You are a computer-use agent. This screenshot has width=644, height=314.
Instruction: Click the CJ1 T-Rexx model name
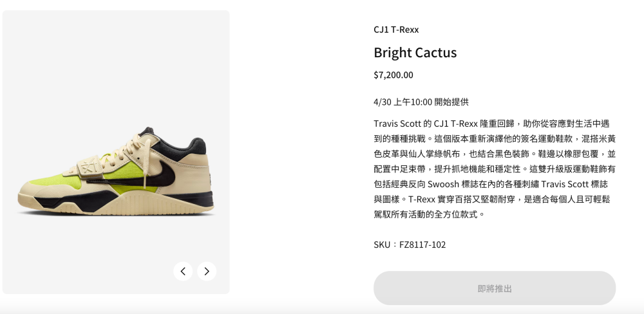click(396, 30)
